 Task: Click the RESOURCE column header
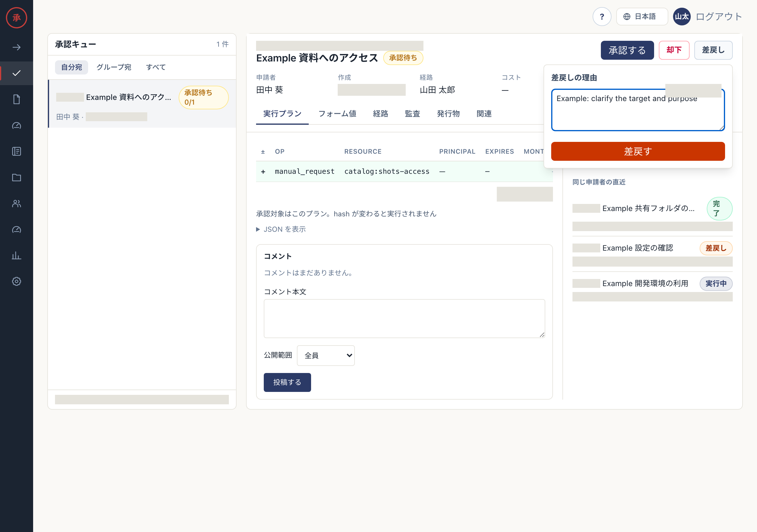(363, 151)
